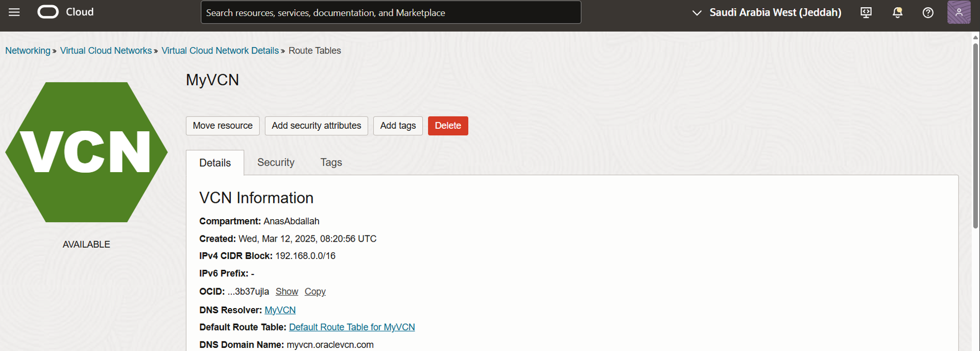This screenshot has height=351, width=980.
Task: Click the compartment name AnasAbdallah
Action: pos(291,221)
